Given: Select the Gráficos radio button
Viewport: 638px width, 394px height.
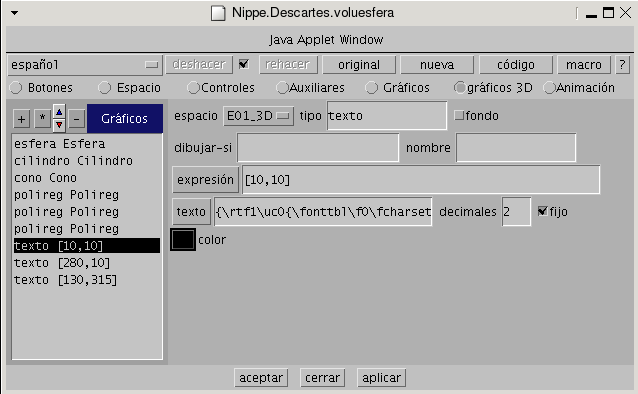Looking at the screenshot, I should [x=371, y=88].
